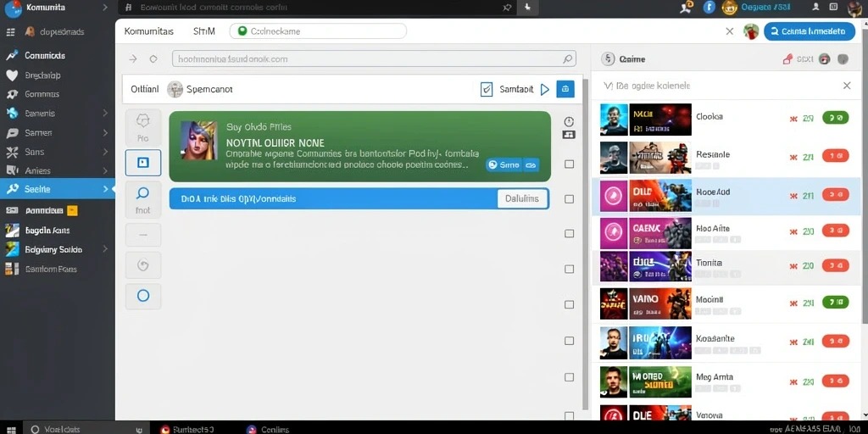Click the green pill badge on Clooka row

[x=835, y=118]
